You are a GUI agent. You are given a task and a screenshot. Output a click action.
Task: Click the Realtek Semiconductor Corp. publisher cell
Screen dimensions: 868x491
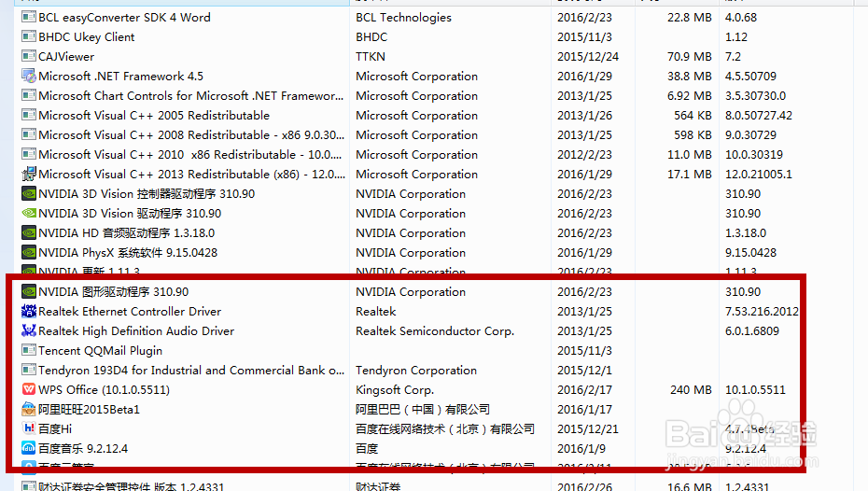click(435, 331)
